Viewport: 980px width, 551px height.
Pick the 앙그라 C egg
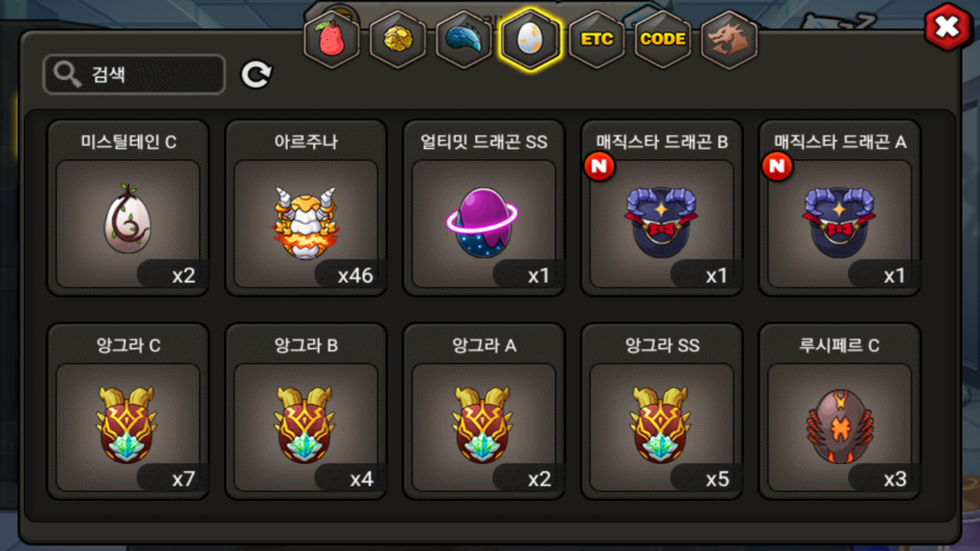coord(128,411)
